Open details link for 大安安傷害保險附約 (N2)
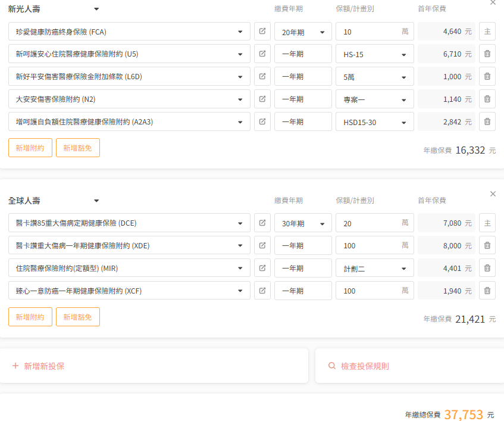Screen dimensions: 504x421 coord(262,99)
